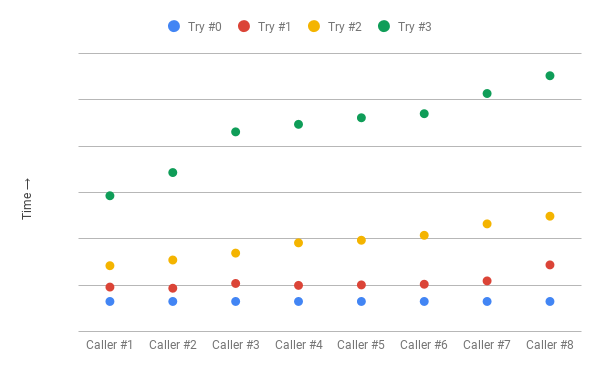Click the green Try #3 point for Caller #1

click(110, 196)
